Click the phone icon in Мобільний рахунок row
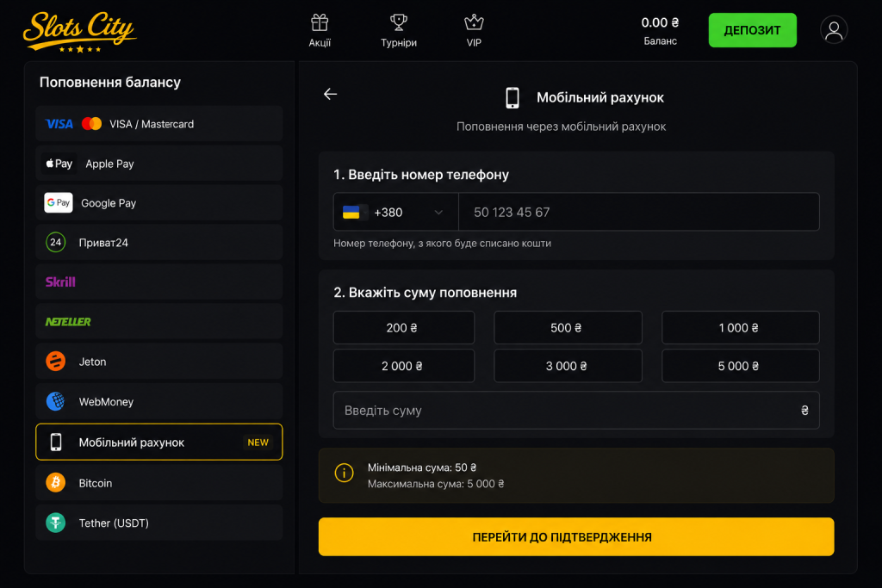 point(56,443)
